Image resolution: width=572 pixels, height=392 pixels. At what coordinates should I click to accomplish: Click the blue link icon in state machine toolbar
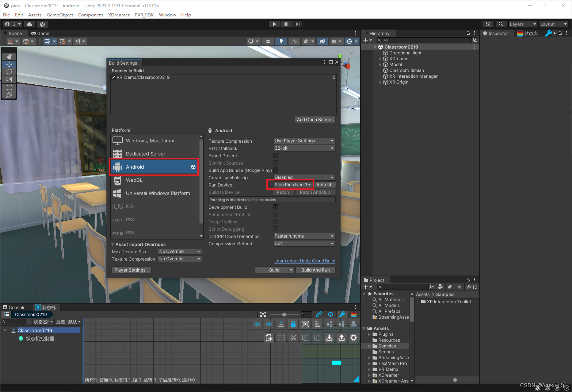pyautogui.click(x=319, y=314)
